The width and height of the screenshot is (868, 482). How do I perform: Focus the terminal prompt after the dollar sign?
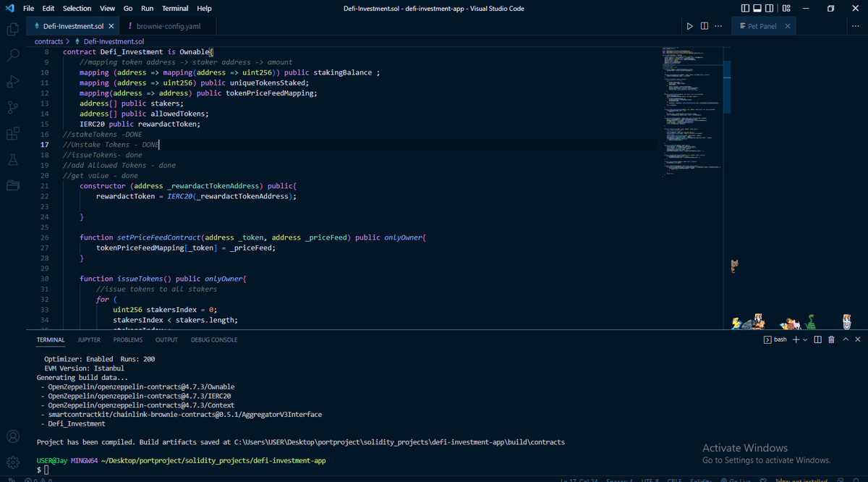tap(46, 470)
